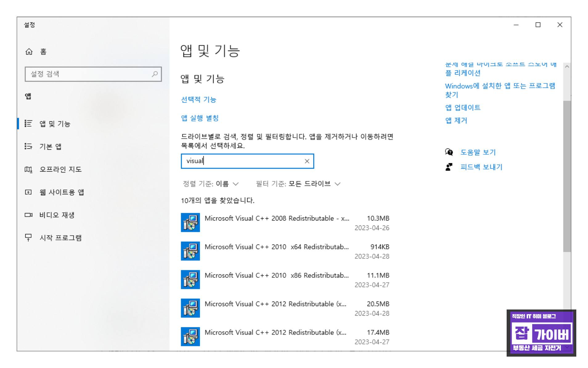Go to 웹 사이트용 앱 section
The width and height of the screenshot is (588, 368).
(93, 192)
